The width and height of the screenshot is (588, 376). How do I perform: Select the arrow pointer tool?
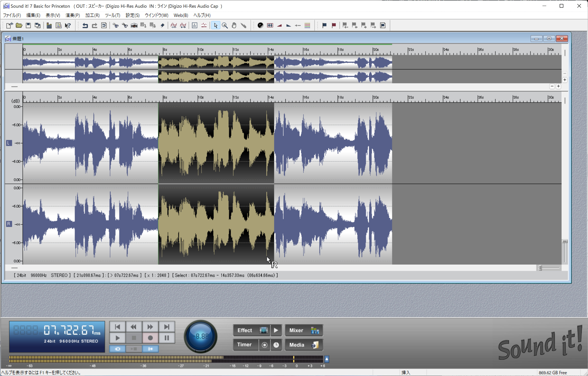[x=215, y=25]
